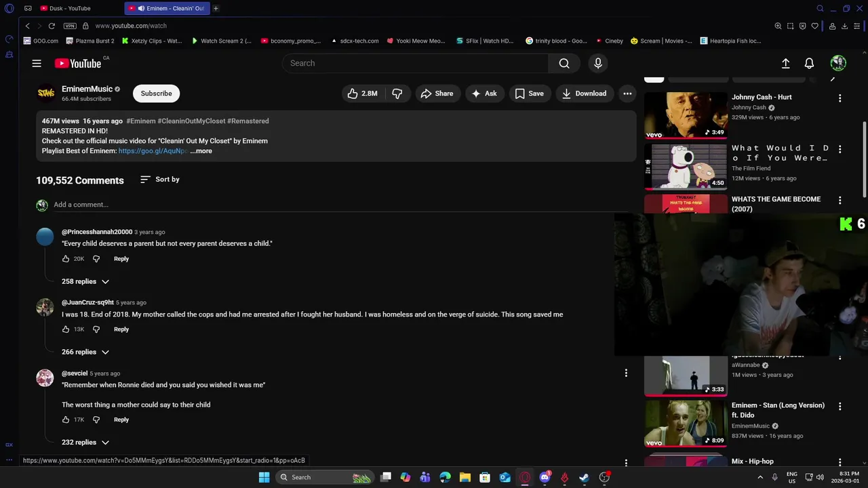Open Steam from the taskbar

pyautogui.click(x=584, y=477)
